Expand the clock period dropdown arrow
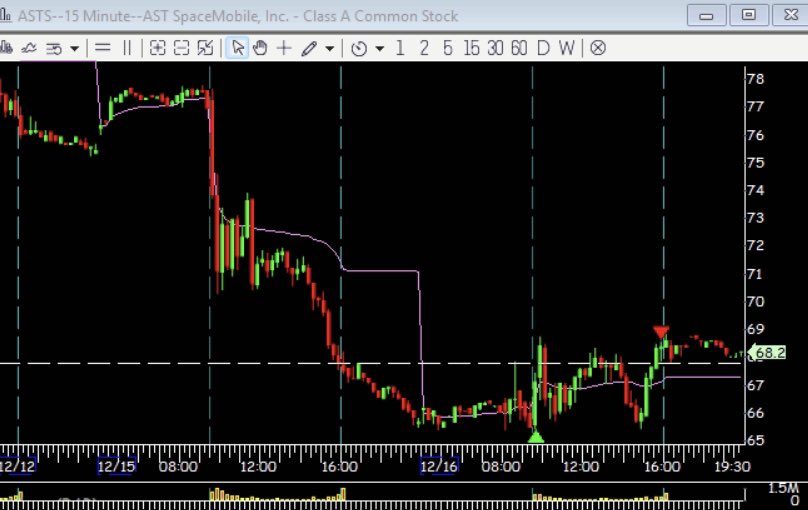Image resolution: width=808 pixels, height=510 pixels. tap(380, 48)
